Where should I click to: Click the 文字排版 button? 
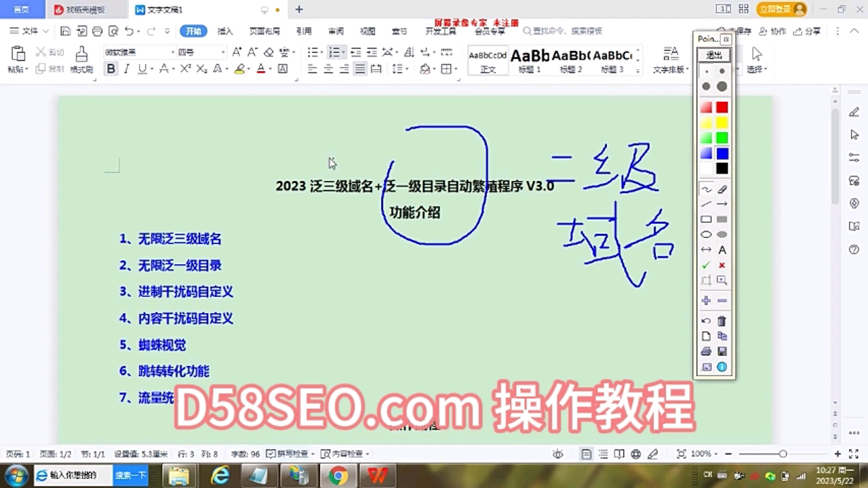coord(669,60)
